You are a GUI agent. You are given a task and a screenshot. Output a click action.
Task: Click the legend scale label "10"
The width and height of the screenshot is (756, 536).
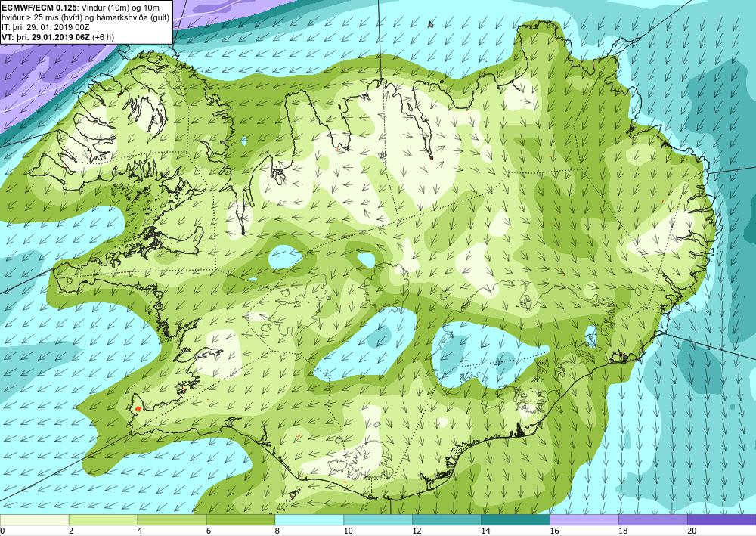pyautogui.click(x=348, y=531)
